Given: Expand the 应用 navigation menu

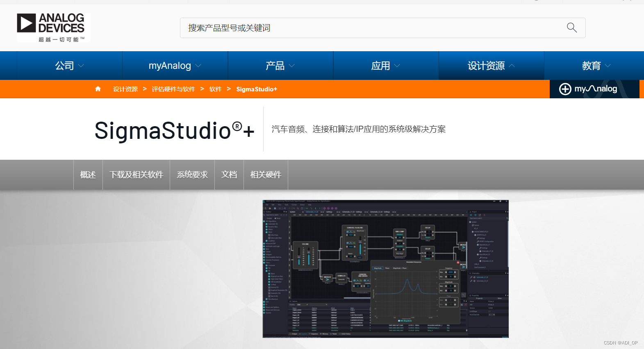Looking at the screenshot, I should (x=386, y=66).
